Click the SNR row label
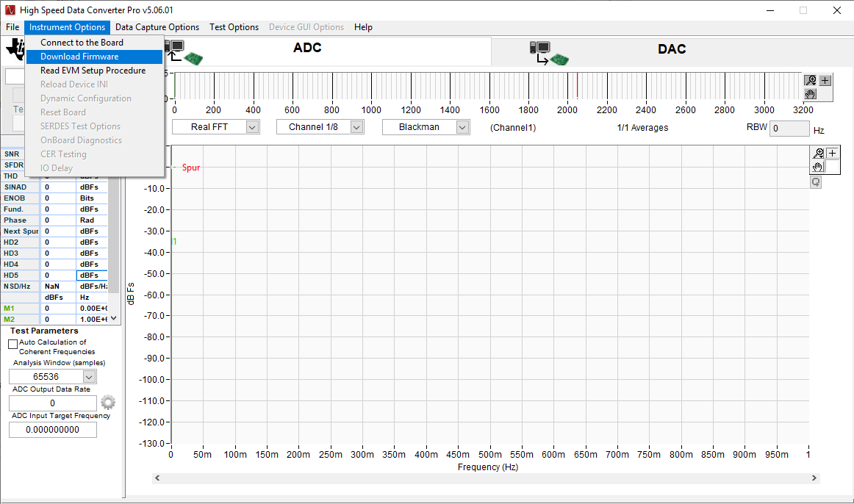This screenshot has height=504, width=854. (x=12, y=154)
